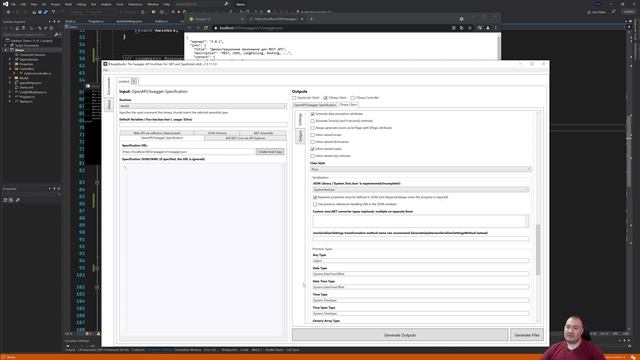The image size is (640, 360).
Task: Open a new tab in the browser
Action: (311, 19)
